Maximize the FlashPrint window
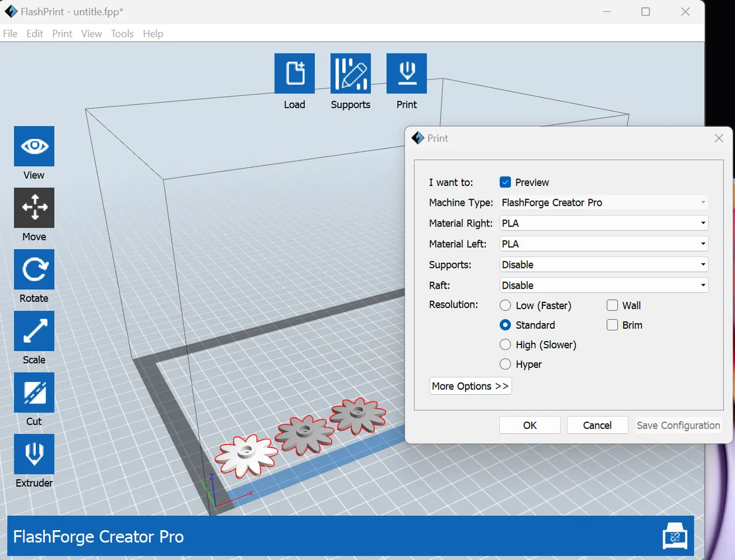 point(645,11)
